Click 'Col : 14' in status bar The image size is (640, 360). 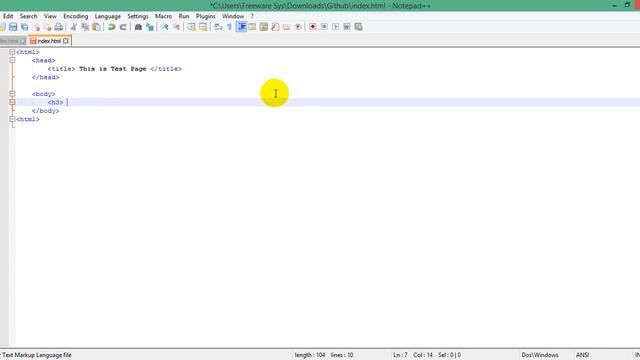click(423, 355)
